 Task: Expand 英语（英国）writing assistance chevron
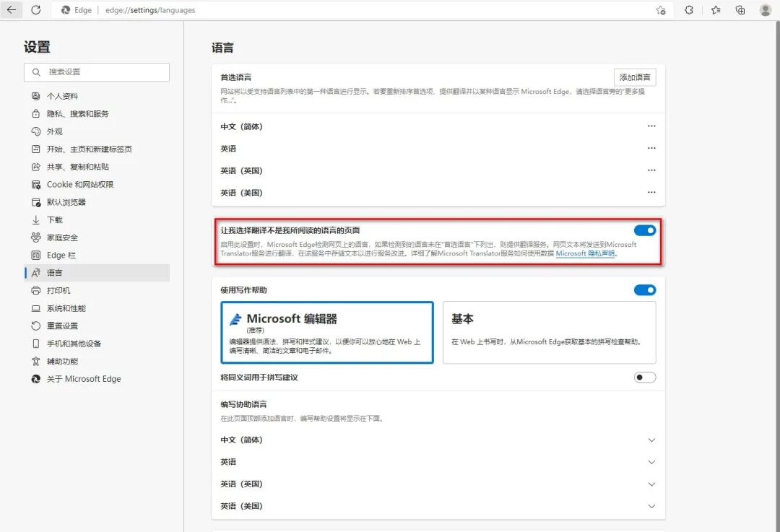point(651,484)
